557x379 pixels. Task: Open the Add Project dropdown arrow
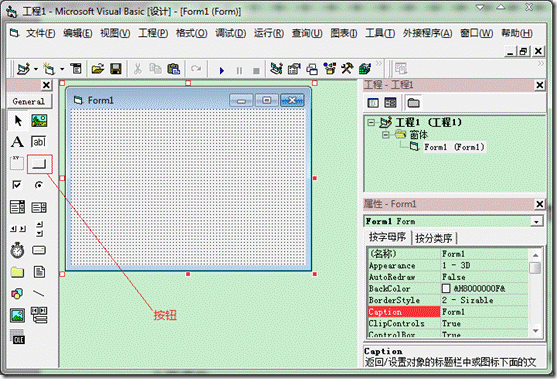click(x=36, y=69)
